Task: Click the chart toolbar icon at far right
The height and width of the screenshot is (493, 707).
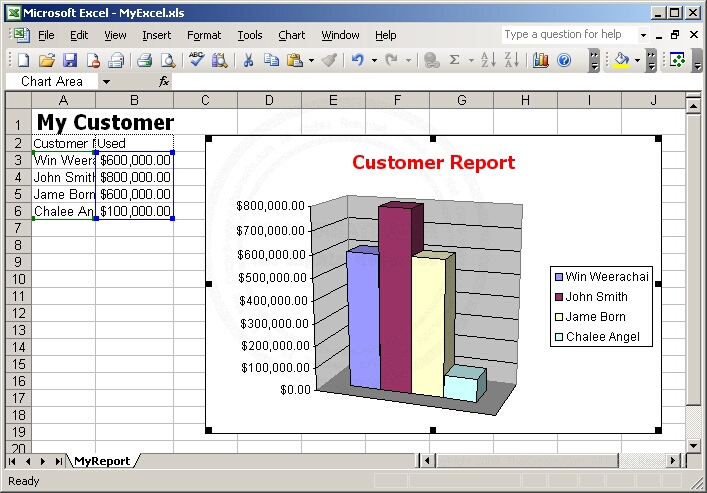Action: [x=678, y=60]
